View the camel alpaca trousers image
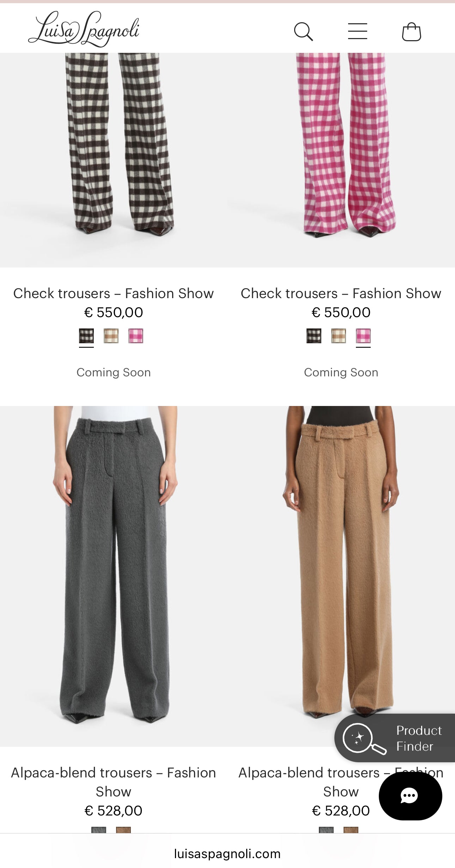455x868 pixels. (341, 576)
